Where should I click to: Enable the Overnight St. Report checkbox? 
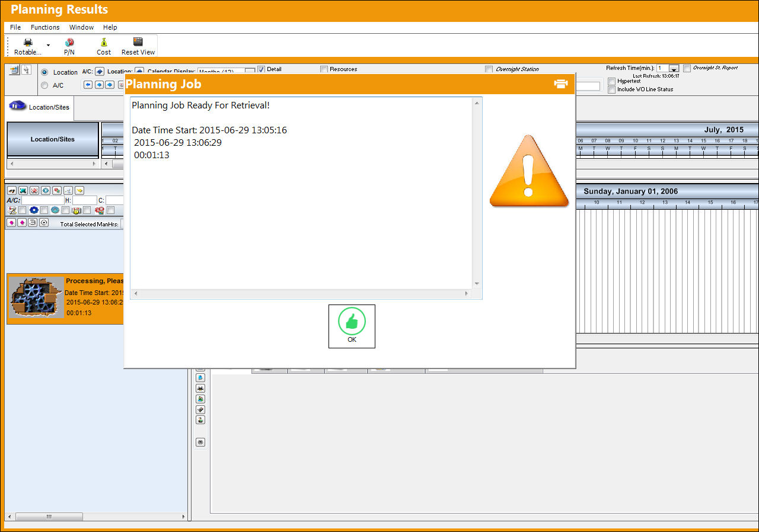pyautogui.click(x=687, y=68)
